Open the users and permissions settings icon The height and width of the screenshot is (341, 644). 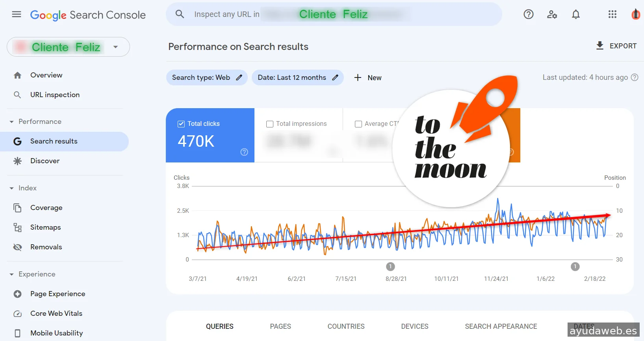click(x=552, y=15)
